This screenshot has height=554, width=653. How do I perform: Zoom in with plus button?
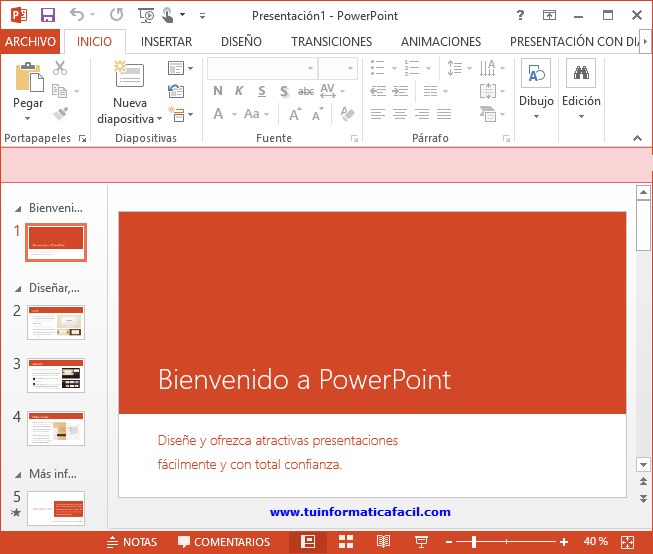[564, 542]
